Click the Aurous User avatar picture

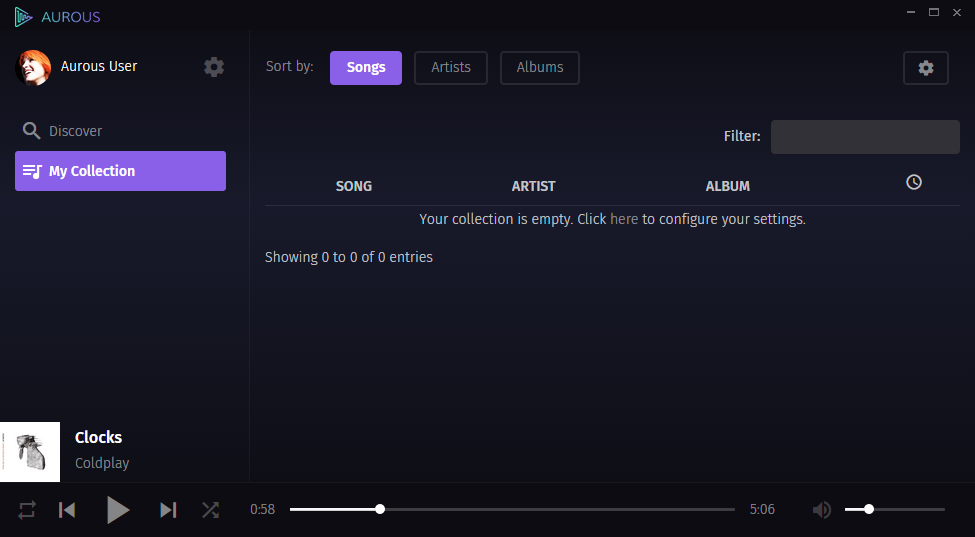[x=33, y=67]
